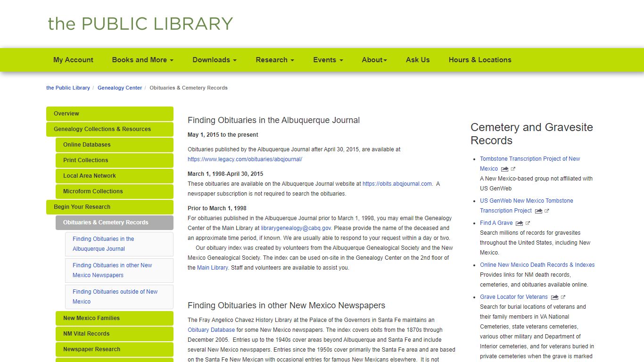Click share icon next to Grave Locator for Veterans
The image size is (644, 362).
[x=554, y=297]
